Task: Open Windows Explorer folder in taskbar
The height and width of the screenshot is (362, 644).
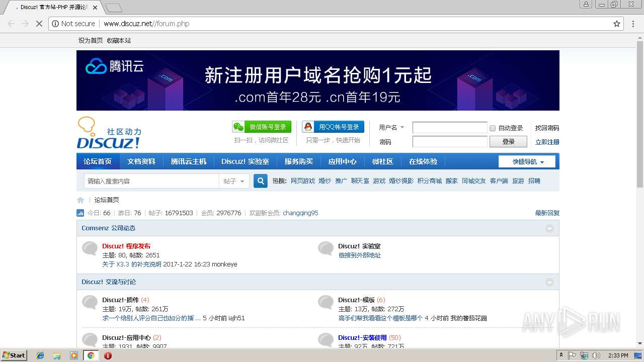Action: point(57,355)
